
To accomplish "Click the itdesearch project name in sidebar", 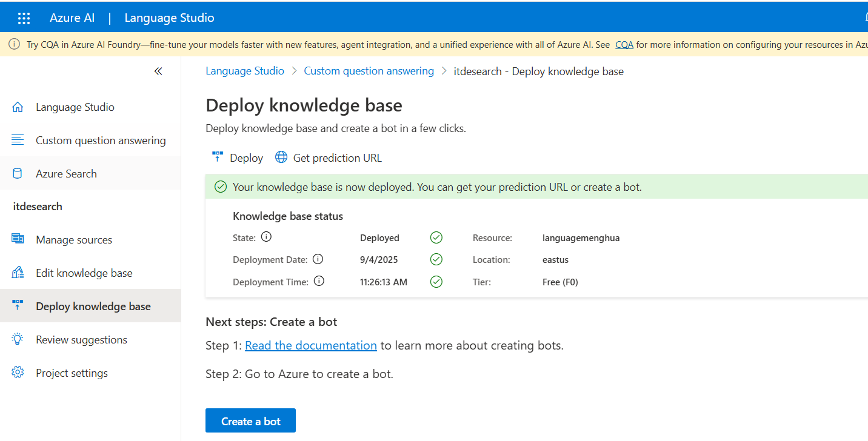I will tap(38, 207).
